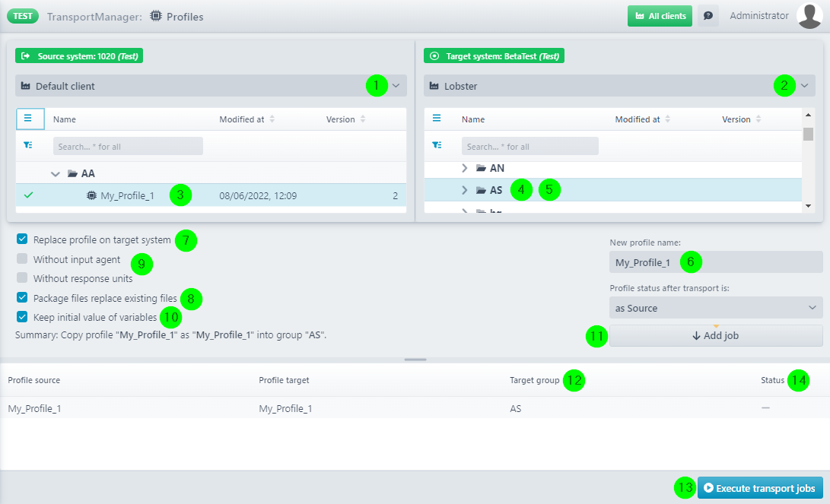The width and height of the screenshot is (830, 504).
Task: Click the Add job button
Action: (715, 336)
